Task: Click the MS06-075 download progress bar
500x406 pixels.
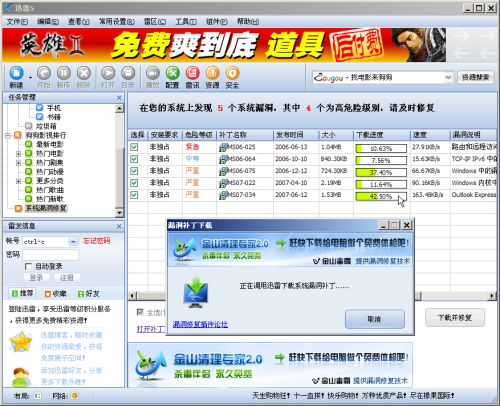Action: 381,172
